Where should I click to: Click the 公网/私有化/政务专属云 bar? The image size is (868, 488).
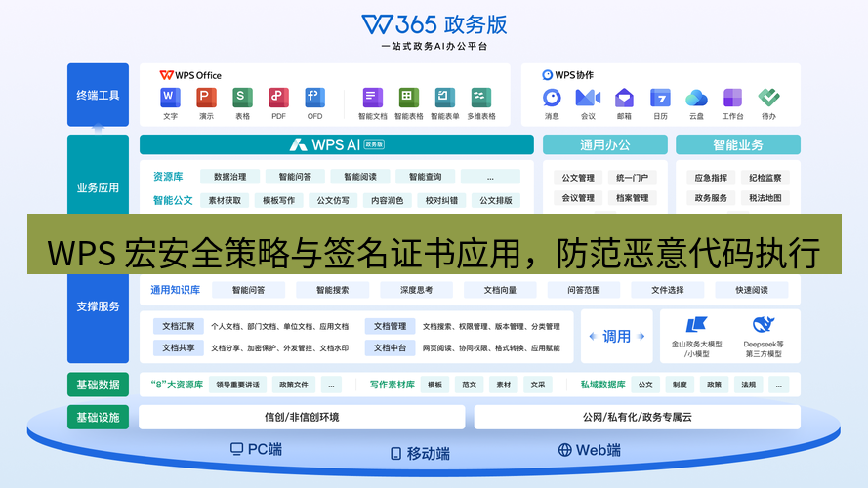pyautogui.click(x=638, y=417)
